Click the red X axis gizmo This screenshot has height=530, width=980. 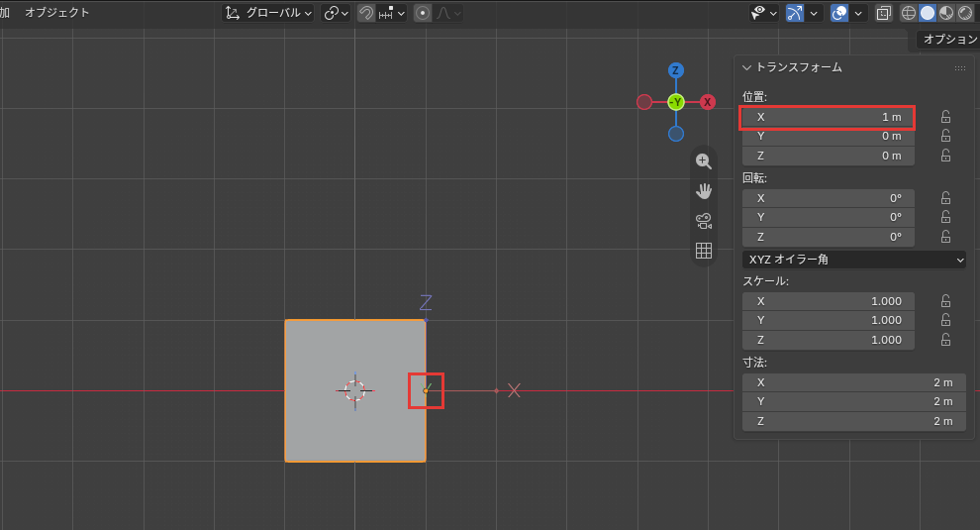pyautogui.click(x=708, y=102)
